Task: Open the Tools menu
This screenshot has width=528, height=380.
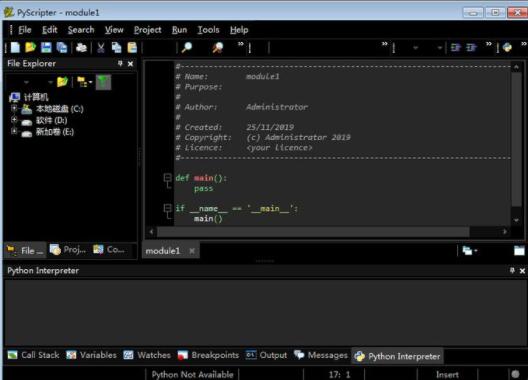Action: 208,30
